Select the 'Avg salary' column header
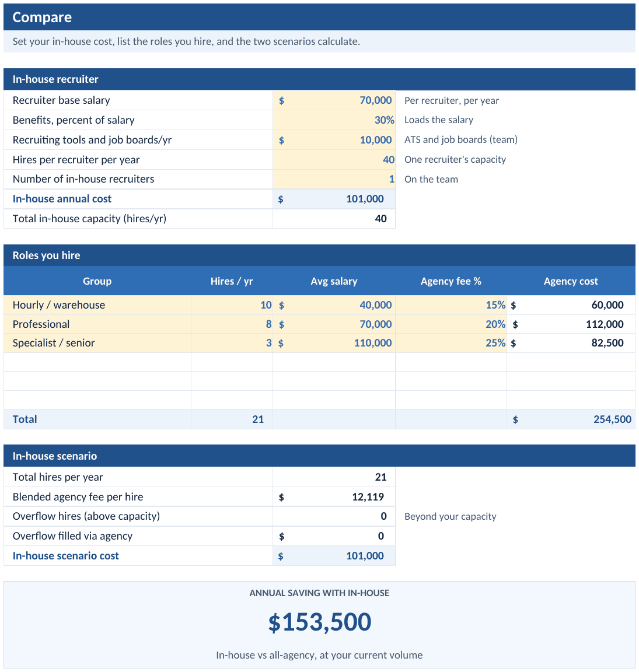 coord(334,281)
